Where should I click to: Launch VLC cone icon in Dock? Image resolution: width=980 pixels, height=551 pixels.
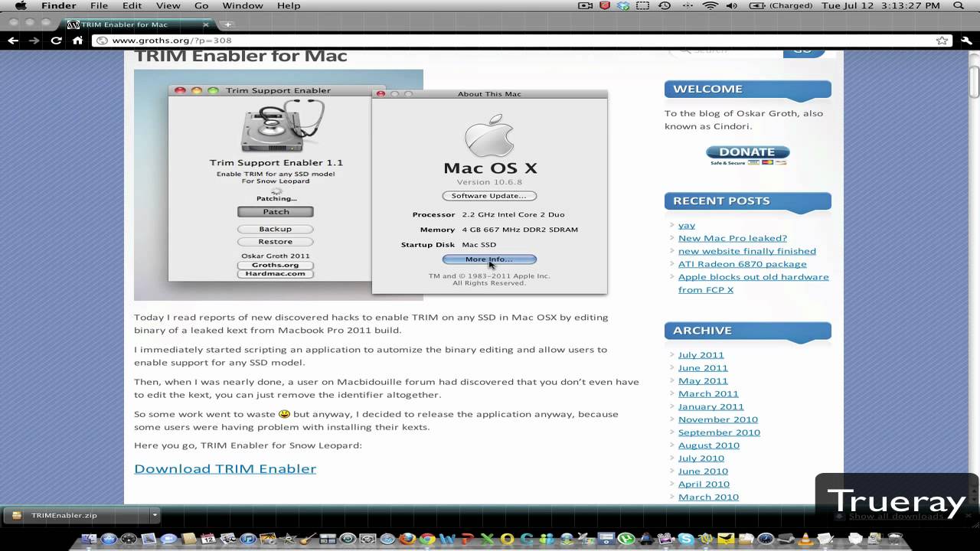tap(805, 539)
